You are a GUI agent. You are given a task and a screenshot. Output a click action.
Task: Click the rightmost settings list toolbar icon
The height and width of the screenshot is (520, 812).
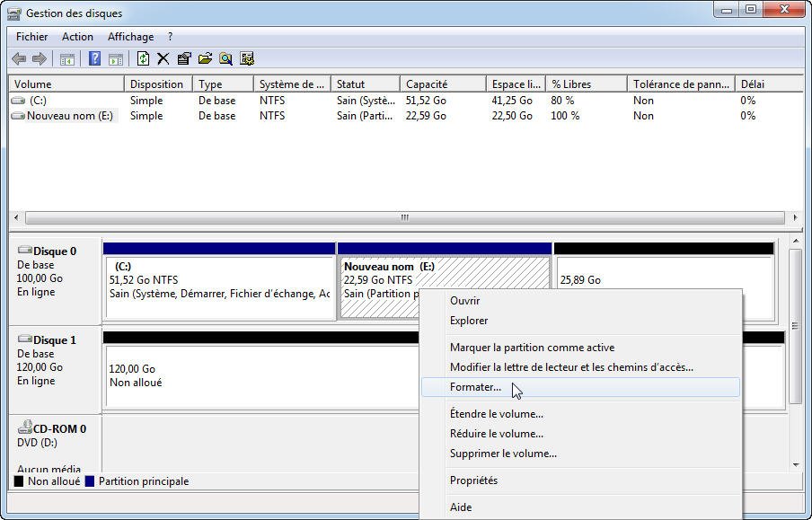coord(247,59)
